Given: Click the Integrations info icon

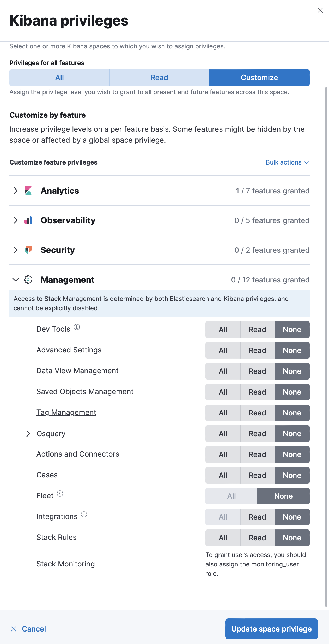Looking at the screenshot, I should [x=84, y=514].
